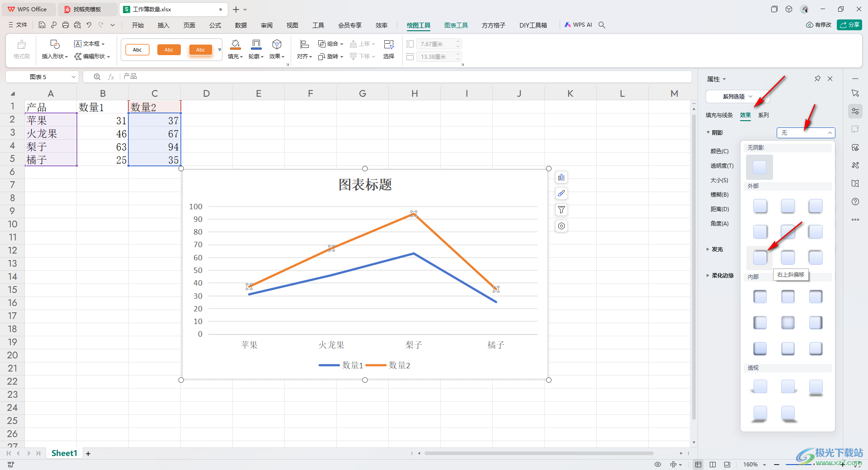Click the chart elements quick button
The image size is (868, 470).
[x=561, y=178]
